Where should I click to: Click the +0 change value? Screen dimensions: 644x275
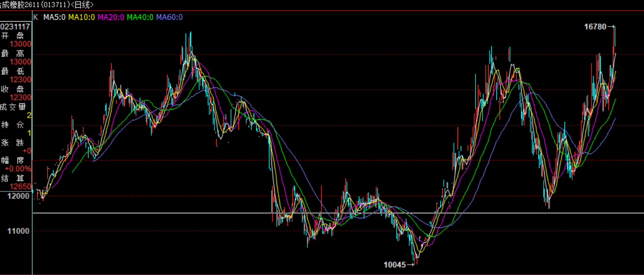(x=27, y=151)
